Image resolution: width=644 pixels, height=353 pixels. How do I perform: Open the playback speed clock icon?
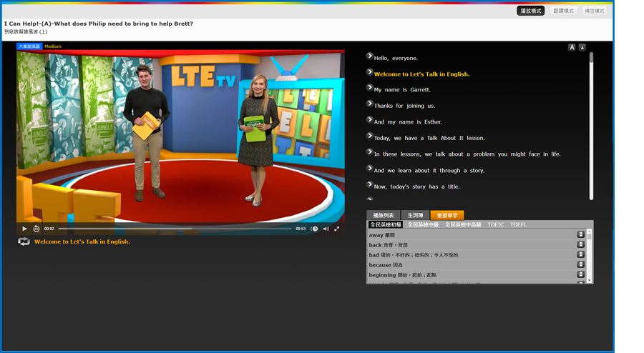(314, 229)
